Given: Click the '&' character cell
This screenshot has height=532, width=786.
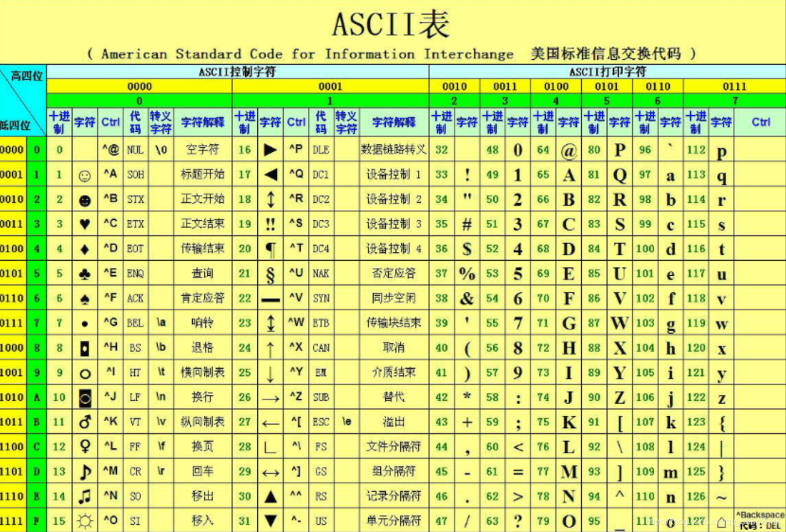Looking at the screenshot, I should tap(467, 298).
